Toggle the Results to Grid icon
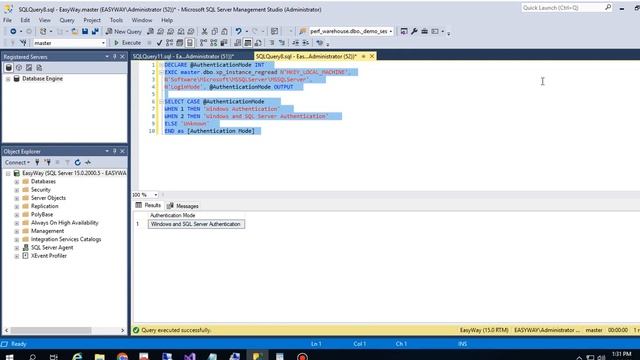 coord(248,43)
